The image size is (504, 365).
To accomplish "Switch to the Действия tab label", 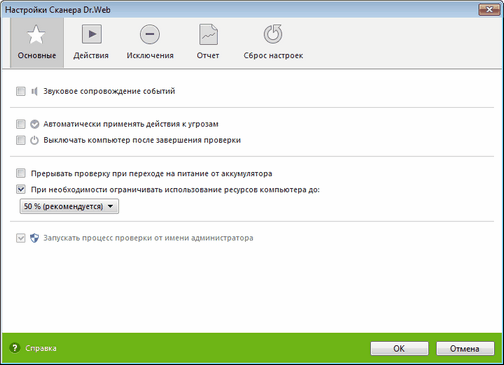I will pos(91,56).
